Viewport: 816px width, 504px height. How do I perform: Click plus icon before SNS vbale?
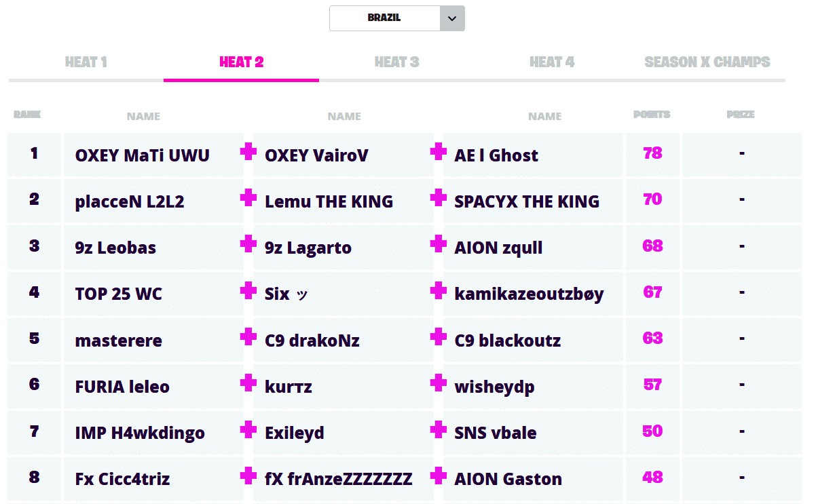point(439,429)
